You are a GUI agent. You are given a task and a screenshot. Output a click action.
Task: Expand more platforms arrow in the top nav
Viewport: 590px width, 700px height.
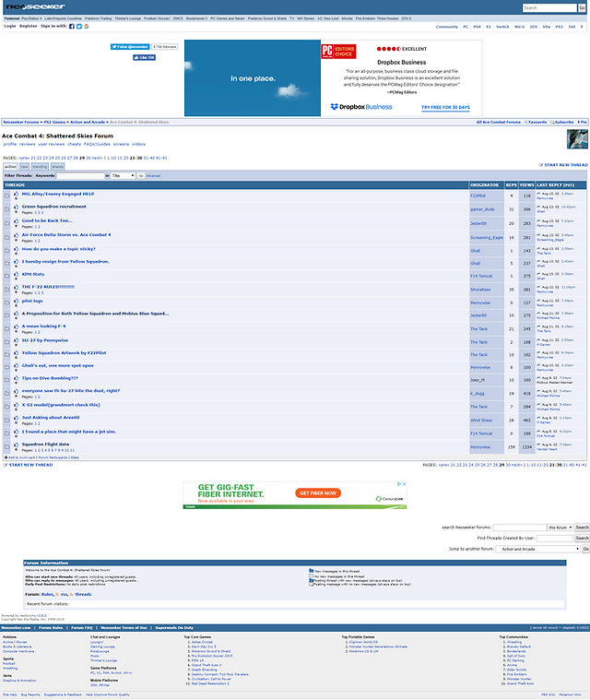tap(582, 27)
